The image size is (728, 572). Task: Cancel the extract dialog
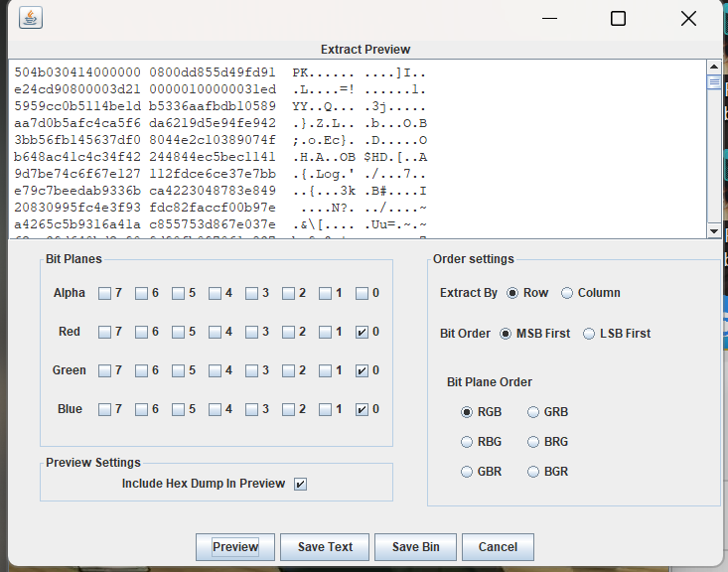(x=498, y=547)
